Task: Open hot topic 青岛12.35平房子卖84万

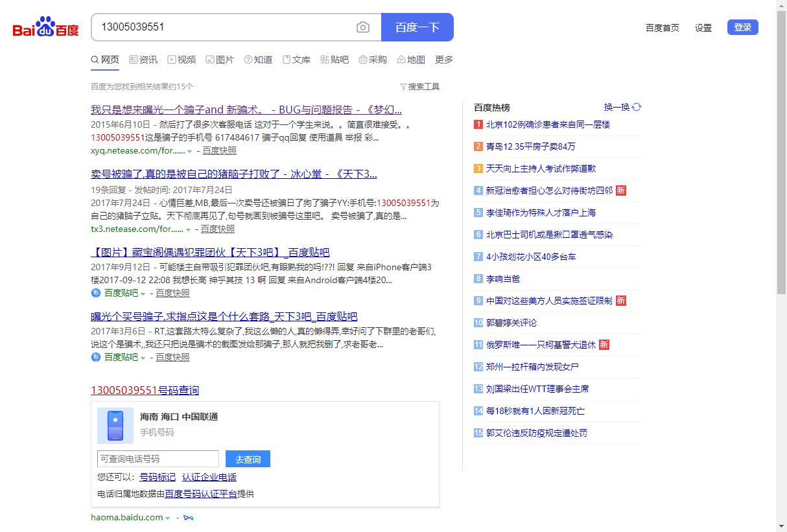Action: pos(530,146)
